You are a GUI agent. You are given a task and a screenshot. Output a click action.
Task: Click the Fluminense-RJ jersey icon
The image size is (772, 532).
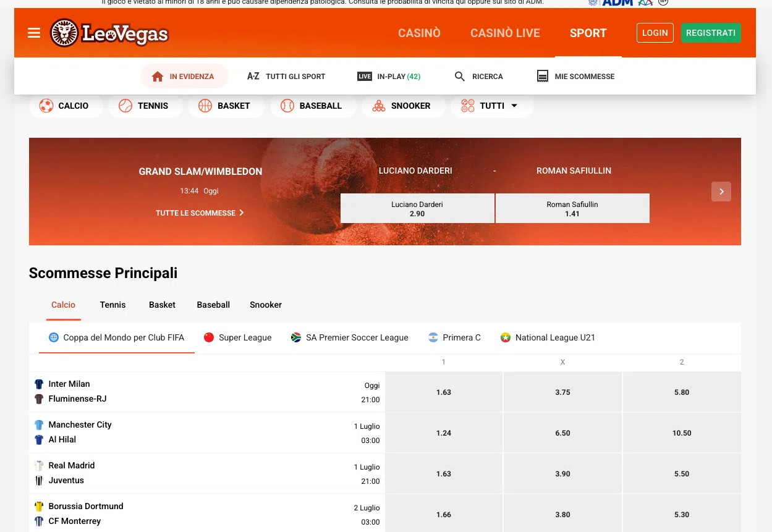pyautogui.click(x=39, y=399)
